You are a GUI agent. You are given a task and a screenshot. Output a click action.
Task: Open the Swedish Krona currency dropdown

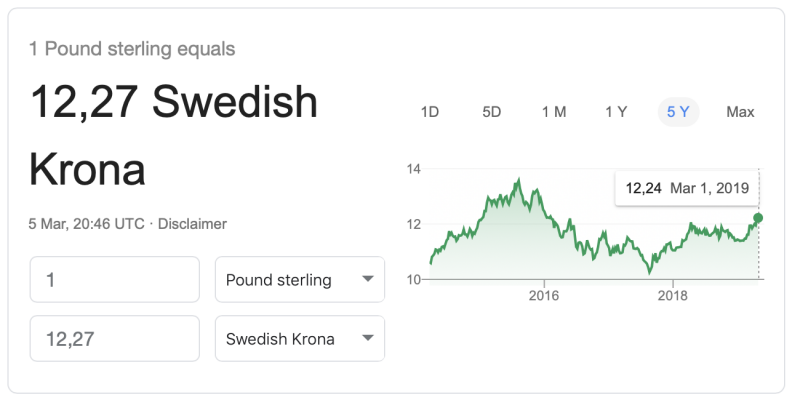(300, 338)
